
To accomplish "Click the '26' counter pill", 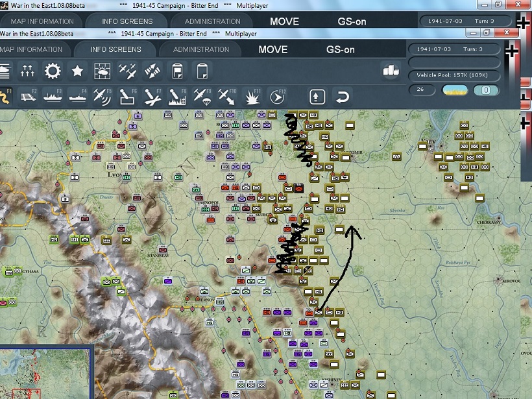I will coord(422,90).
